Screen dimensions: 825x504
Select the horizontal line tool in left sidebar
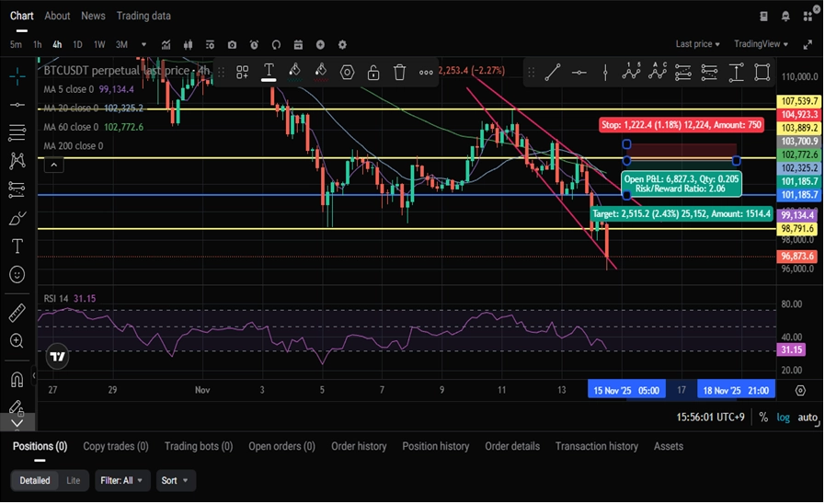[x=17, y=105]
